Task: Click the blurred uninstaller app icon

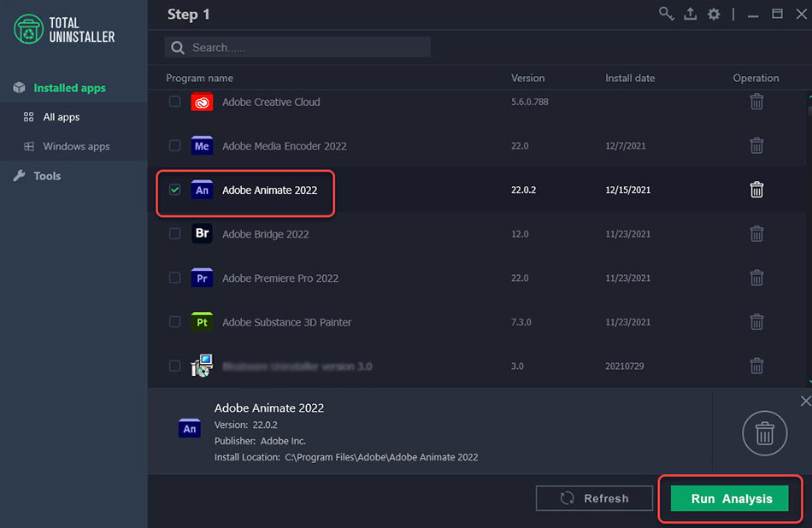Action: pos(202,366)
